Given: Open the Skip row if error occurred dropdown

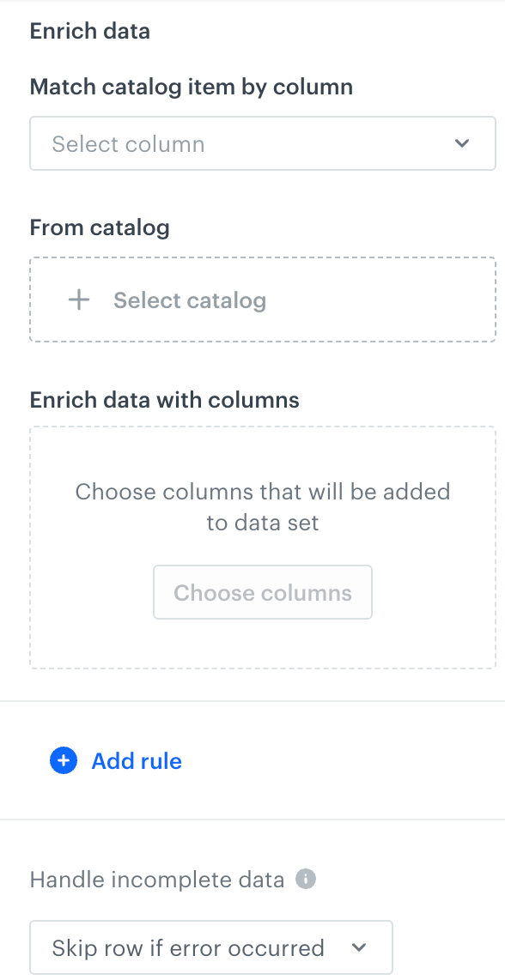Looking at the screenshot, I should pos(210,947).
